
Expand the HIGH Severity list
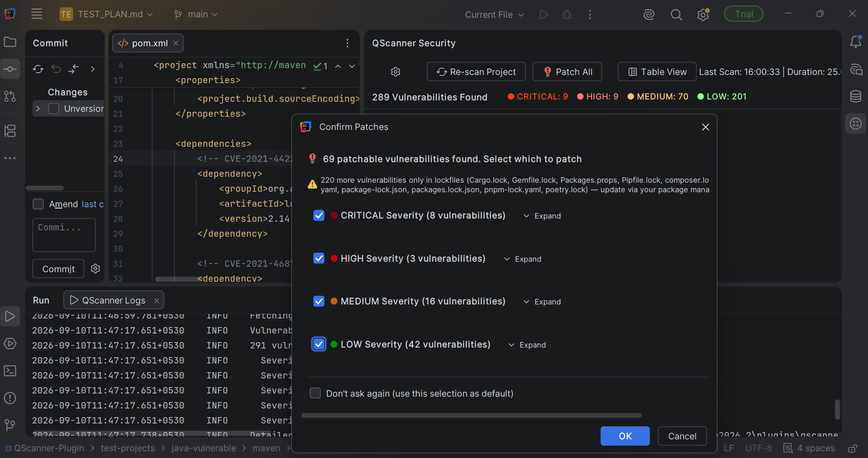point(522,259)
